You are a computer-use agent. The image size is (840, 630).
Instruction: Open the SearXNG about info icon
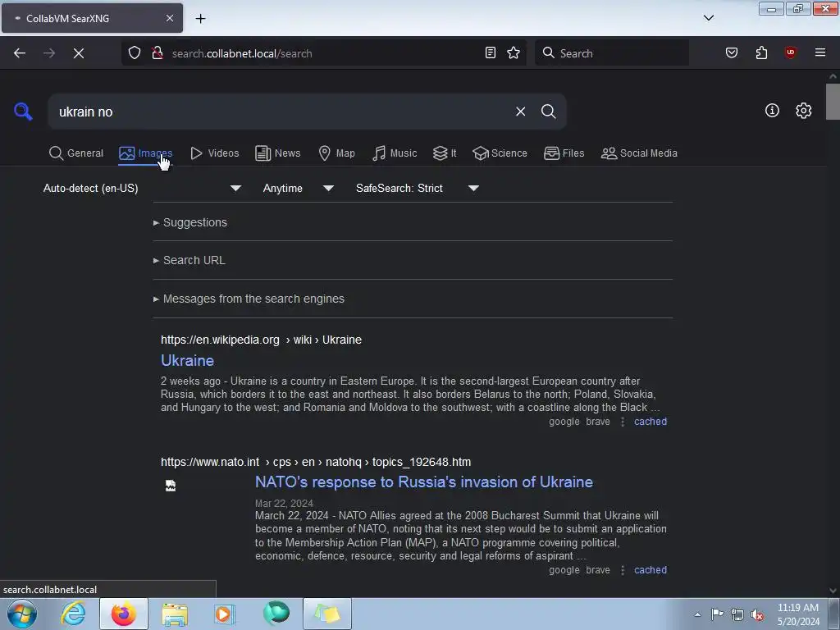tap(772, 111)
